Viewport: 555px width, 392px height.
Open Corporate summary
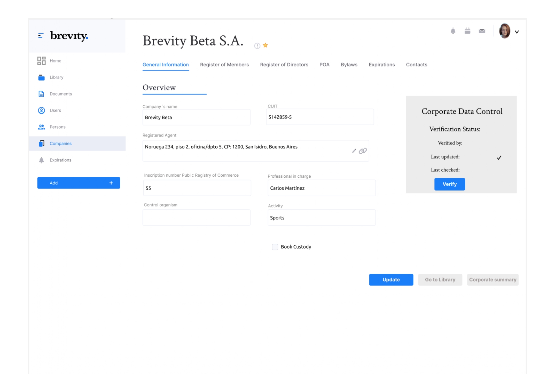pos(492,279)
